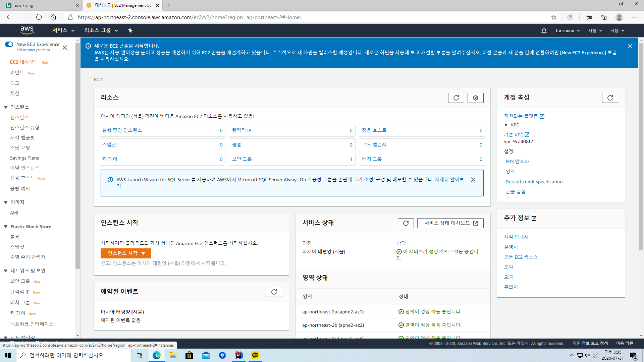Viewport: 644px width, 362px height.
Task: Dismiss the blue new EC2 console banner
Action: click(630, 46)
